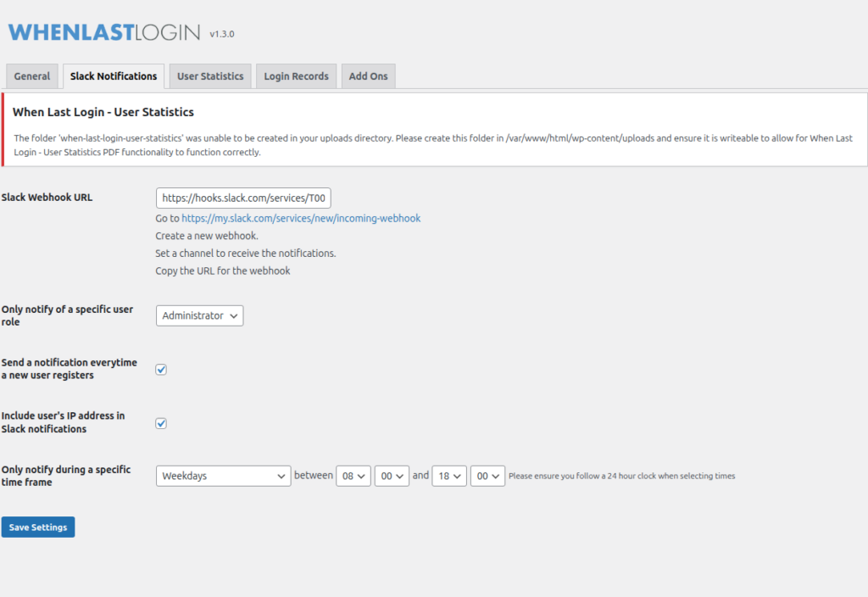The image size is (868, 597).
Task: Go to the Login Records tab
Action: 296,75
